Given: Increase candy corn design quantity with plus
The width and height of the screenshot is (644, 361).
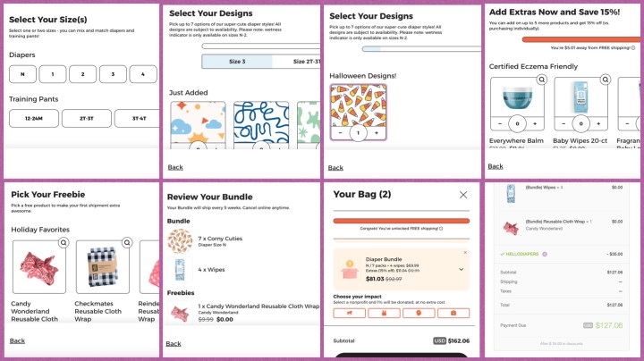Looking at the screenshot, I should [x=377, y=133].
